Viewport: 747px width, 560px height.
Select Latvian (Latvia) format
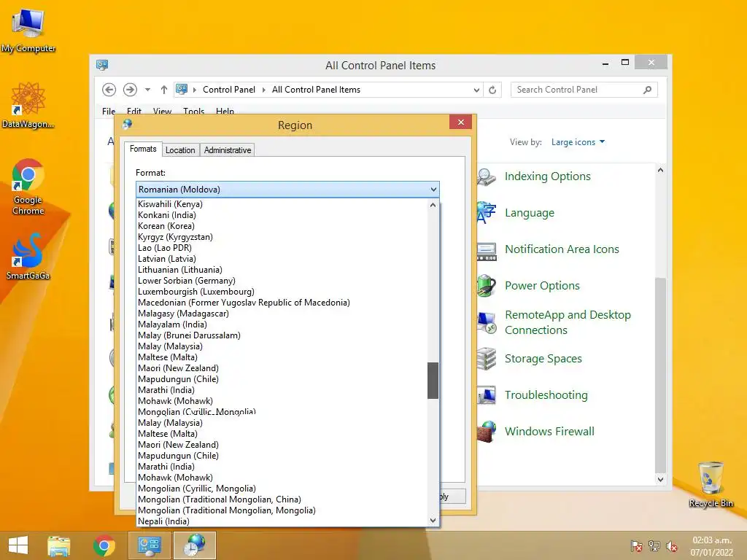coord(282,259)
